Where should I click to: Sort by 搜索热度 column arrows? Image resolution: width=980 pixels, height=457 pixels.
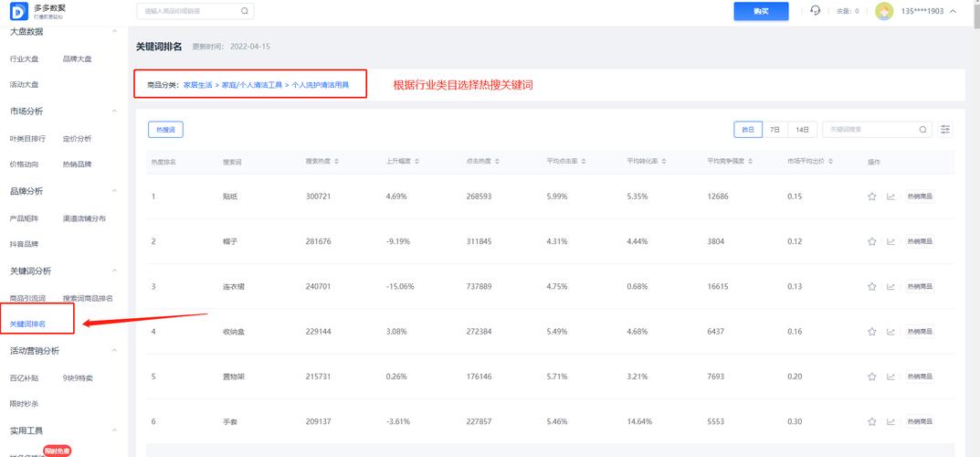pyautogui.click(x=337, y=161)
